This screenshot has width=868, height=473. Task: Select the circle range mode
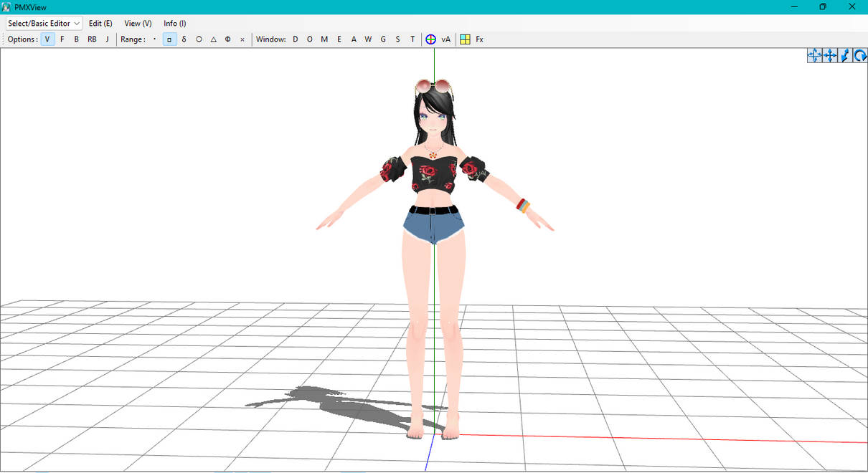pos(199,39)
